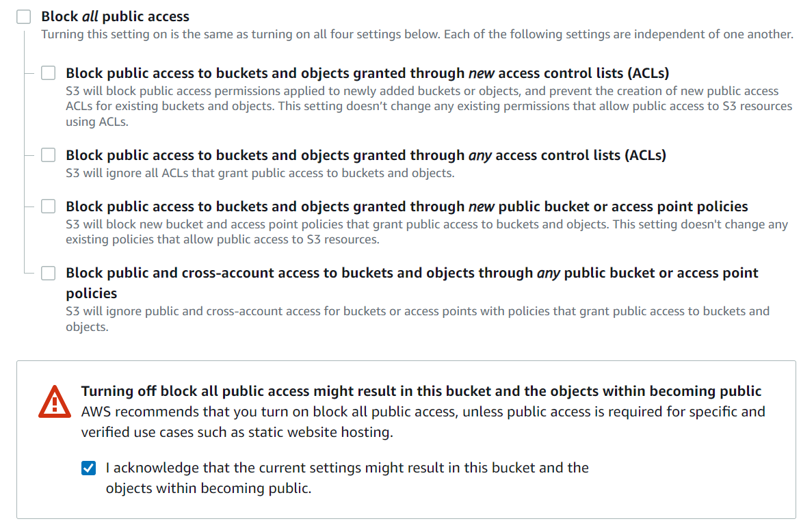The height and width of the screenshot is (532, 801).
Task: Click the "S3 will ignore public and cross-account" description
Action: click(x=417, y=312)
